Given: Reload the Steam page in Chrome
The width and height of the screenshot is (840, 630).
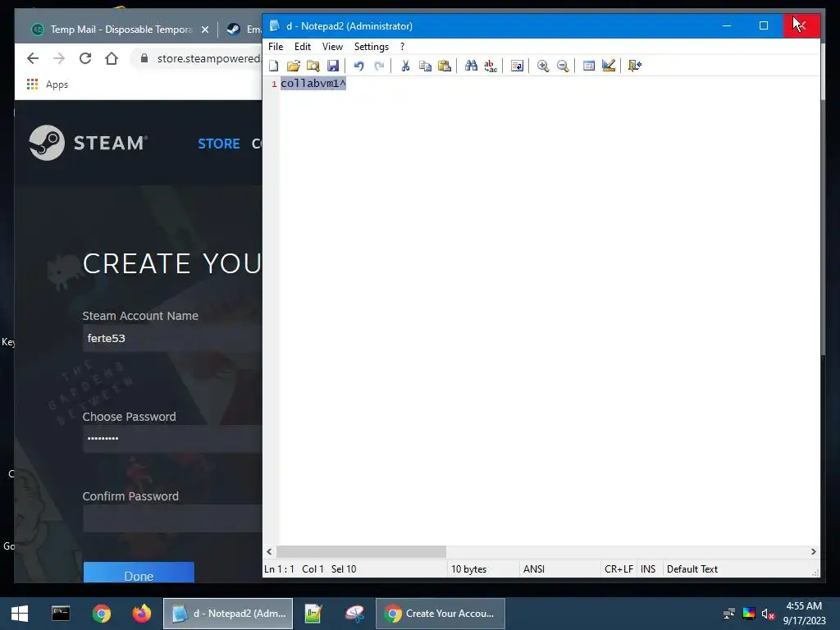Looking at the screenshot, I should (85, 58).
